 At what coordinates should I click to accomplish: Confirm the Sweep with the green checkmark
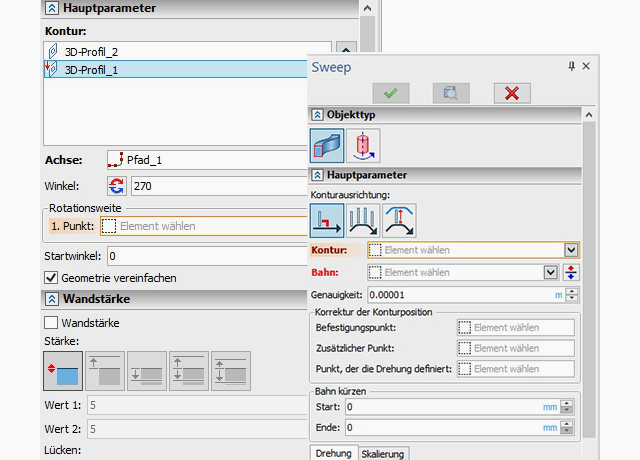pyautogui.click(x=391, y=93)
